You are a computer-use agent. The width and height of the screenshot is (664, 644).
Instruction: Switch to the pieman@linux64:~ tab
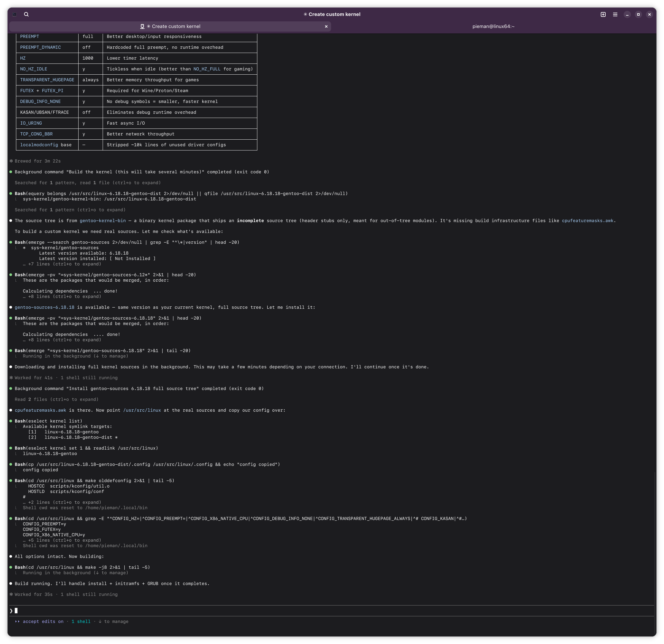click(x=493, y=26)
